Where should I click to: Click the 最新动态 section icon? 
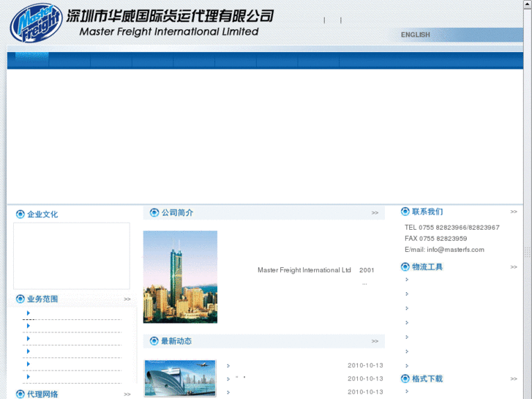[x=154, y=341]
